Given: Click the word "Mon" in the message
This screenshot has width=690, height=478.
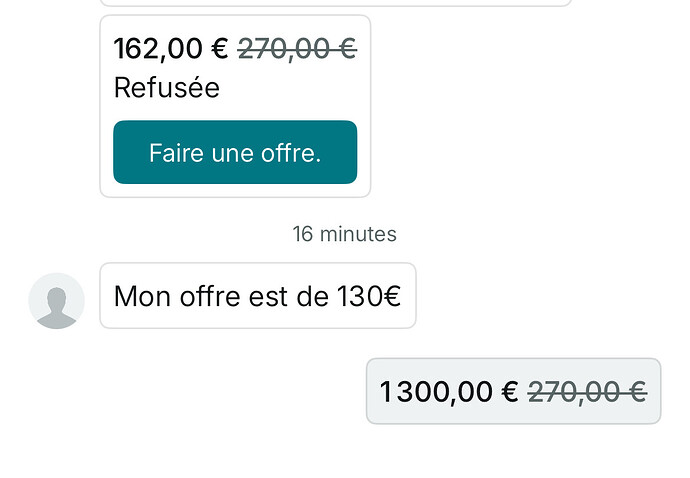Looking at the screenshot, I should tap(138, 296).
